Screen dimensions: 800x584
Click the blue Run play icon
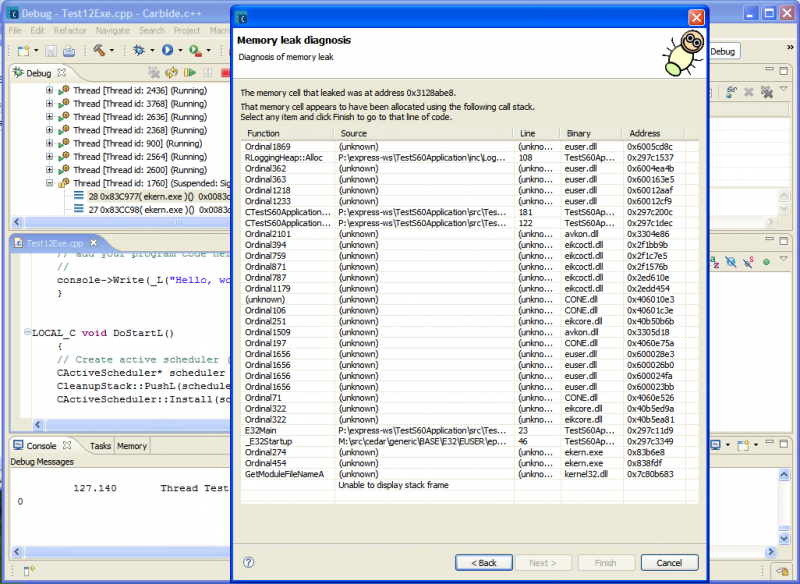tap(167, 50)
